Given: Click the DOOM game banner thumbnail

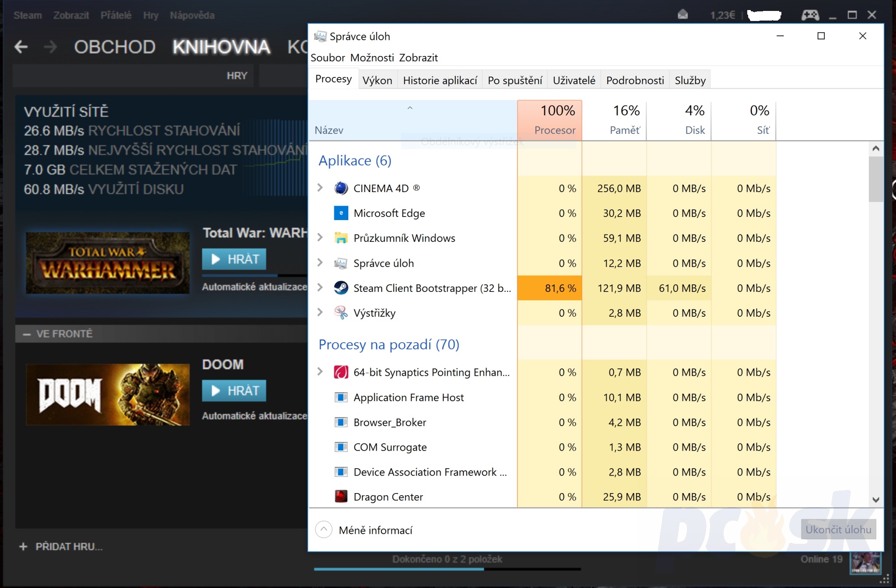Looking at the screenshot, I should pos(108,394).
